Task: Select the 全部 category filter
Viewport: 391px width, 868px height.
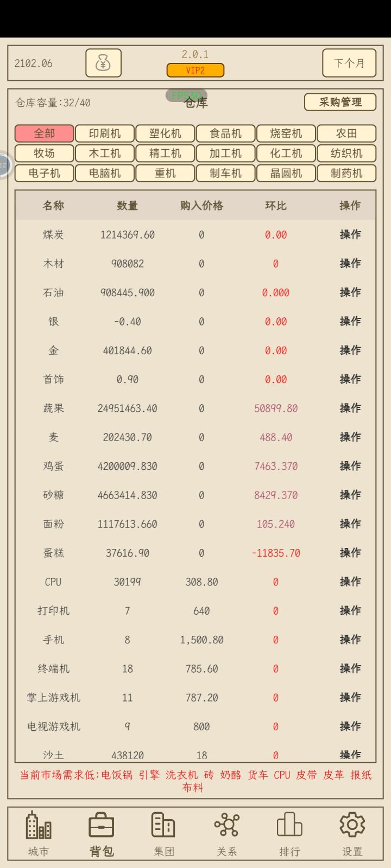Action: click(x=44, y=133)
